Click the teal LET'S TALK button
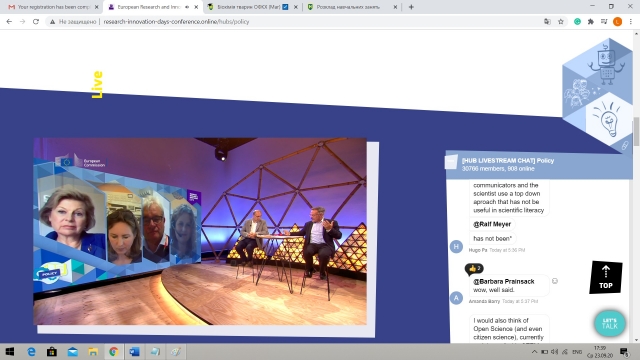640x360 pixels. (x=610, y=323)
